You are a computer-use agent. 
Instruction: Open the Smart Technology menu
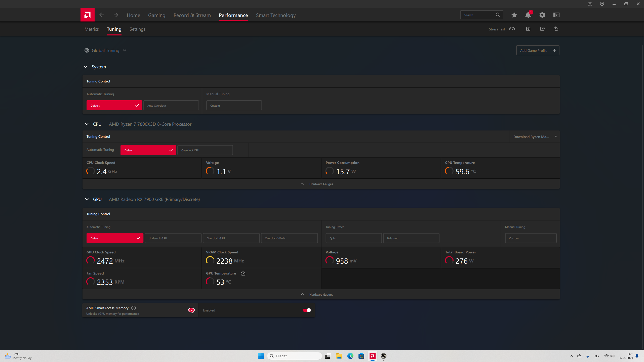click(x=276, y=15)
